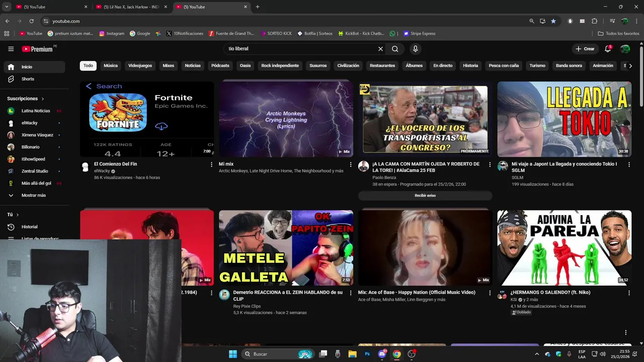644x362 pixels.
Task: Open Rey Pixie Clips channel avatar
Action: 224,295
